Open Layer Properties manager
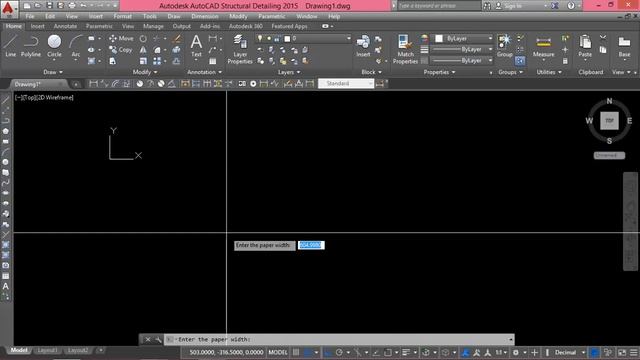 pyautogui.click(x=240, y=49)
